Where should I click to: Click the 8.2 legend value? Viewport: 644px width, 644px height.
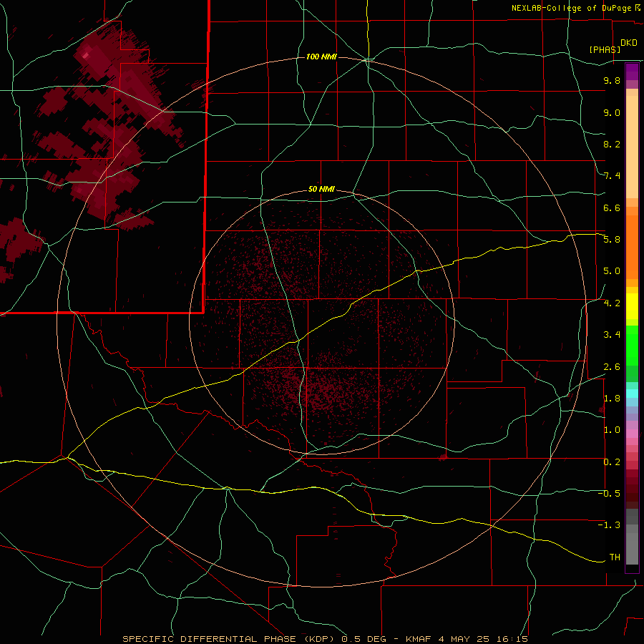click(612, 144)
